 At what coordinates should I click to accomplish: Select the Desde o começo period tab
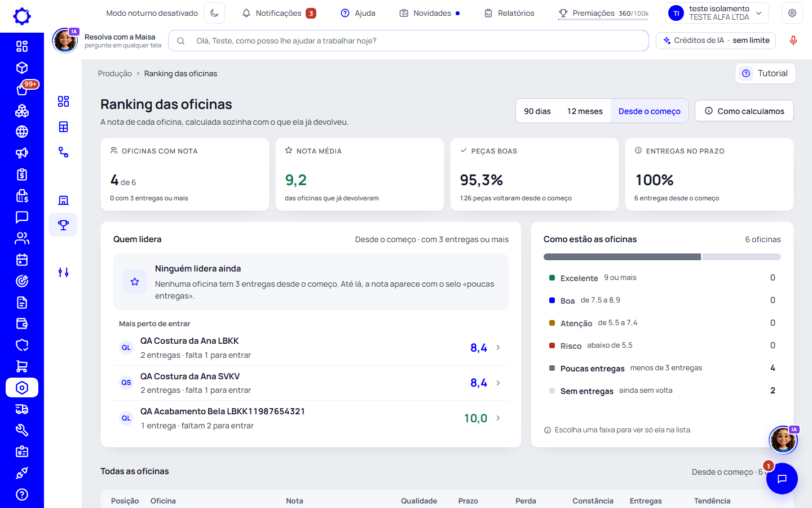pos(650,111)
